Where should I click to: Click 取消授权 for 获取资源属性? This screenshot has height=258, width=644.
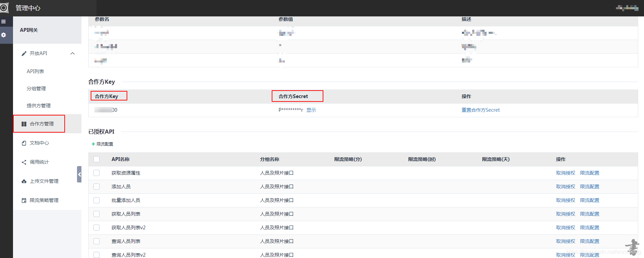click(x=565, y=173)
